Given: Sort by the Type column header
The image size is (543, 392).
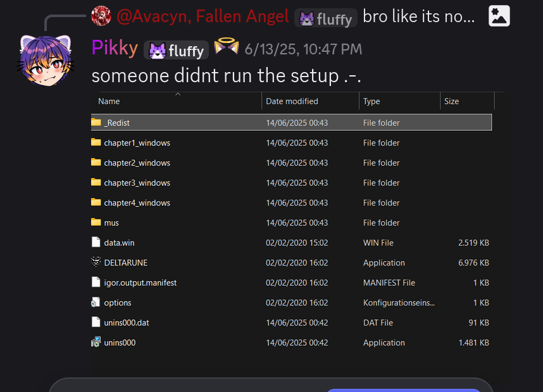Looking at the screenshot, I should [371, 101].
